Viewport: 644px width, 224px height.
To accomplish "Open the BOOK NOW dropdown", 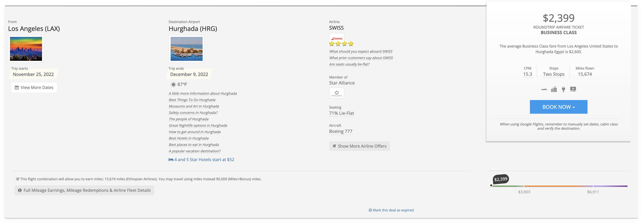I will [x=558, y=107].
